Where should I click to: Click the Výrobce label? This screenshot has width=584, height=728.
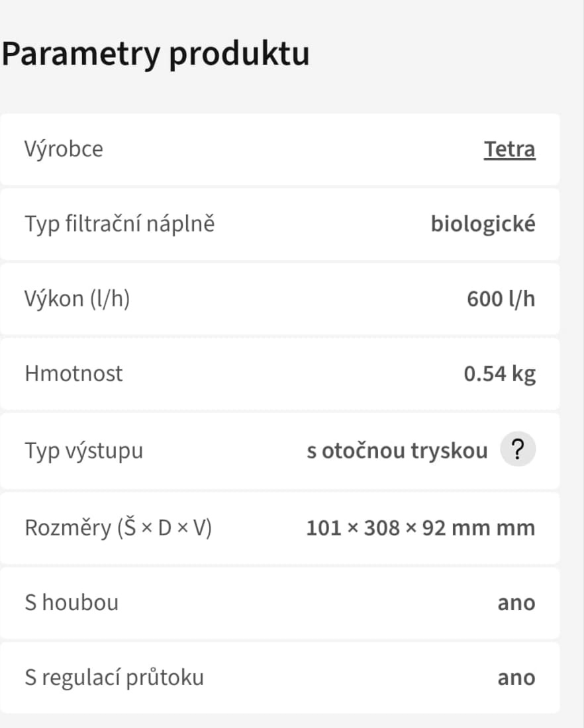pos(64,150)
